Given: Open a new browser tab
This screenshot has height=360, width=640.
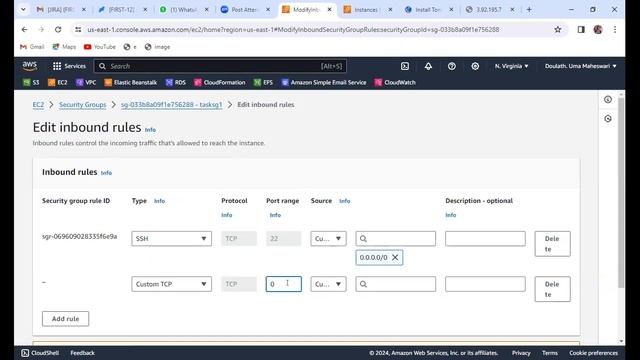Looking at the screenshot, I should [x=529, y=9].
